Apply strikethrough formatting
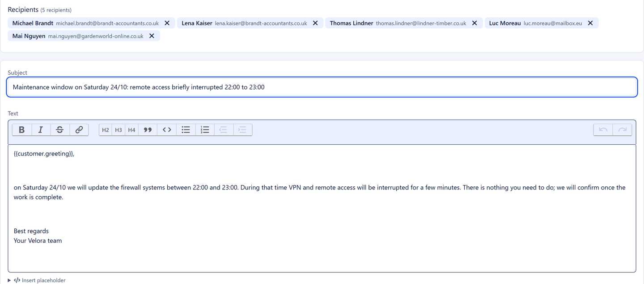 [60, 130]
